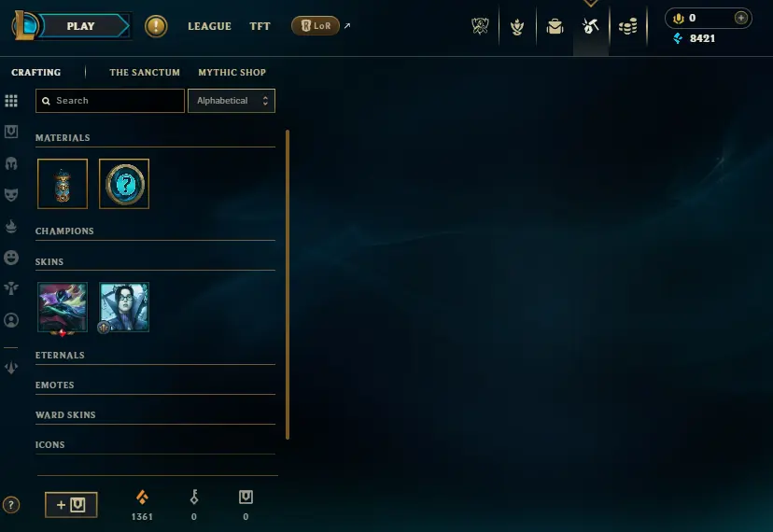
Task: Select the mystery question-mark token material
Action: click(x=124, y=184)
